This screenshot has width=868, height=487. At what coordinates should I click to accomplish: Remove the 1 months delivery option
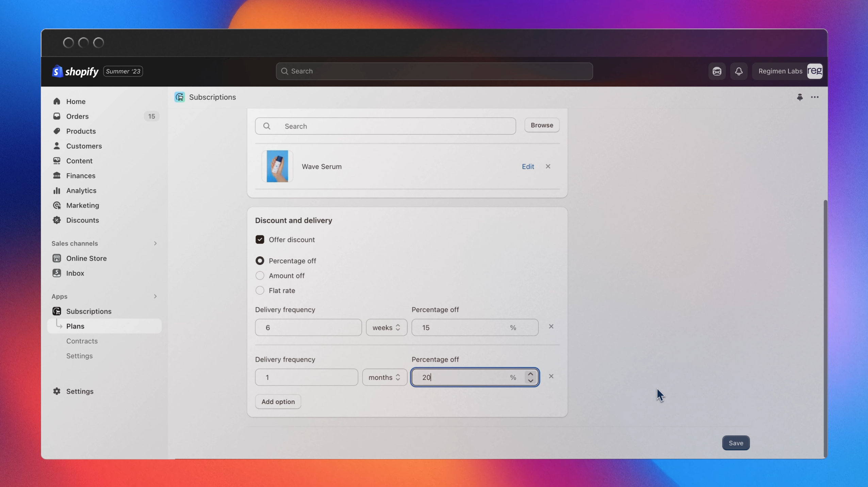[551, 376]
